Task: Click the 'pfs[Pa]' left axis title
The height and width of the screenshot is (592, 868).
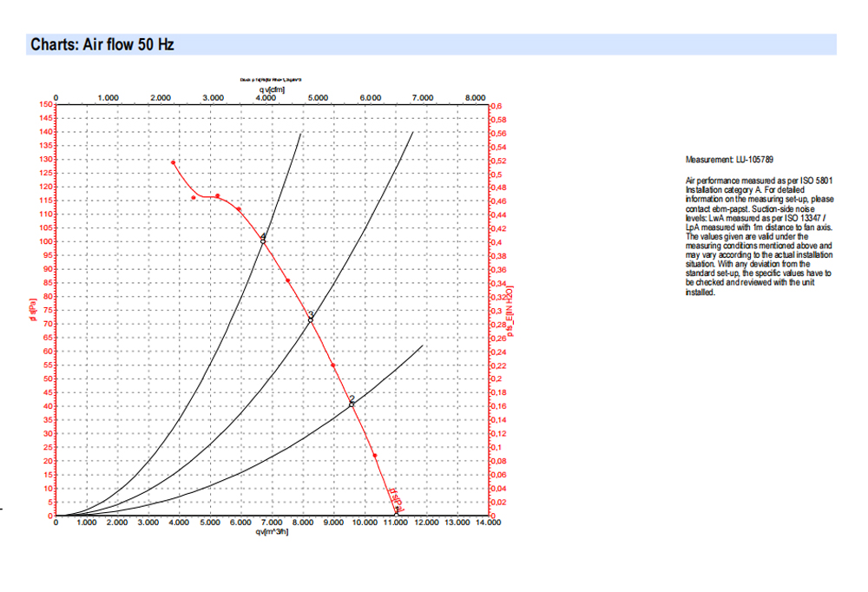Action: 33,310
